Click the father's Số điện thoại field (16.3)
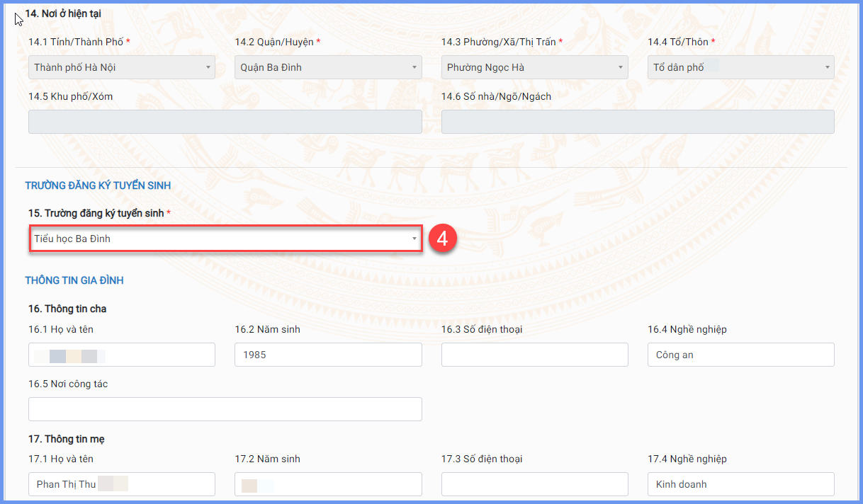Viewport: 863px width, 504px height. [x=534, y=355]
